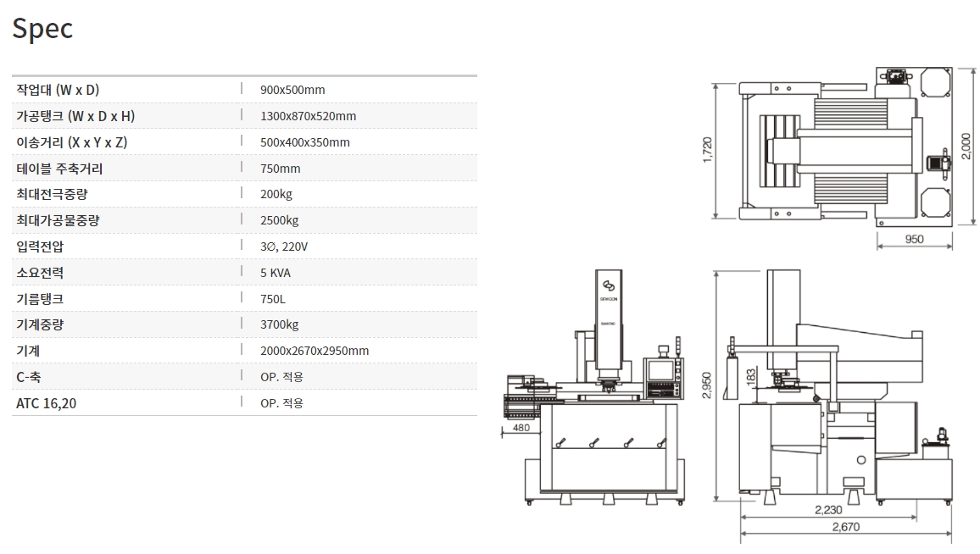Select the 작업대 (W x D) row label
Viewport: 980px width, 554px height.
58,90
